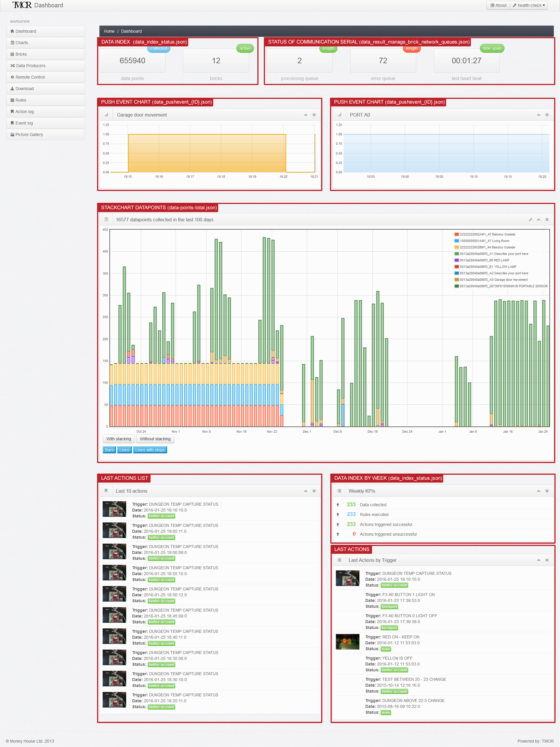This screenshot has width=560, height=747.
Task: Click the time span badge
Action: (x=492, y=48)
